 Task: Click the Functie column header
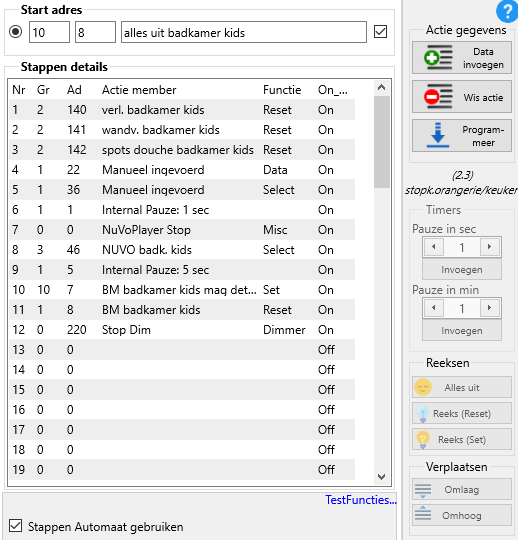[282, 90]
